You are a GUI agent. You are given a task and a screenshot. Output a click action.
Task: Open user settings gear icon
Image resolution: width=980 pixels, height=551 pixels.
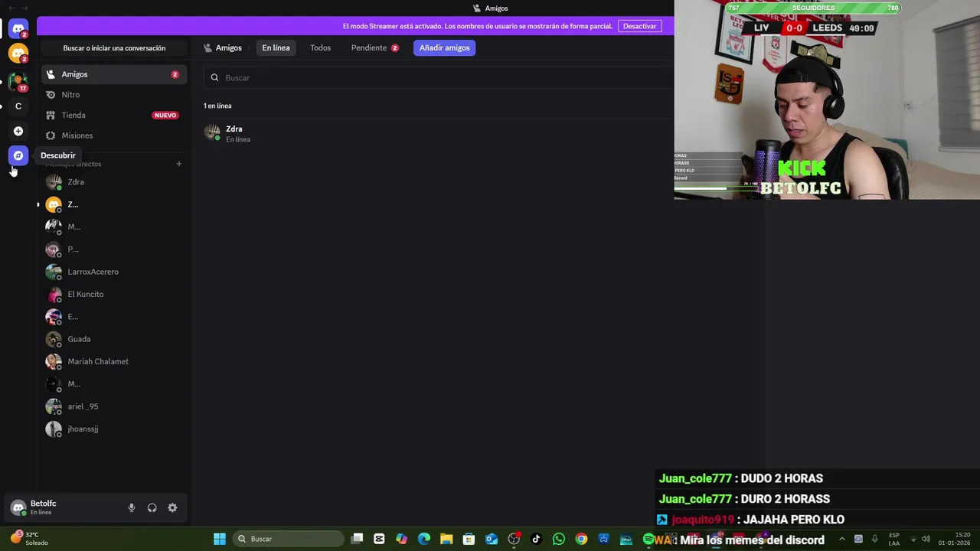(x=172, y=507)
